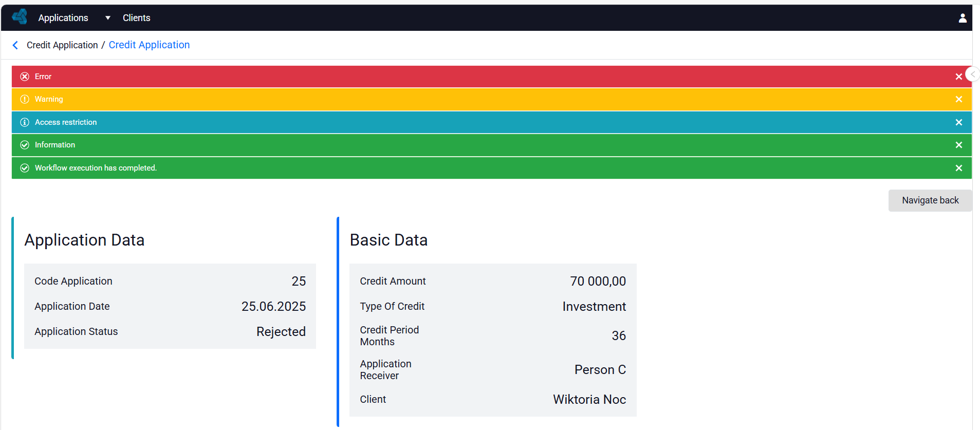The width and height of the screenshot is (980, 430).
Task: Click the Navigate back button
Action: click(930, 200)
